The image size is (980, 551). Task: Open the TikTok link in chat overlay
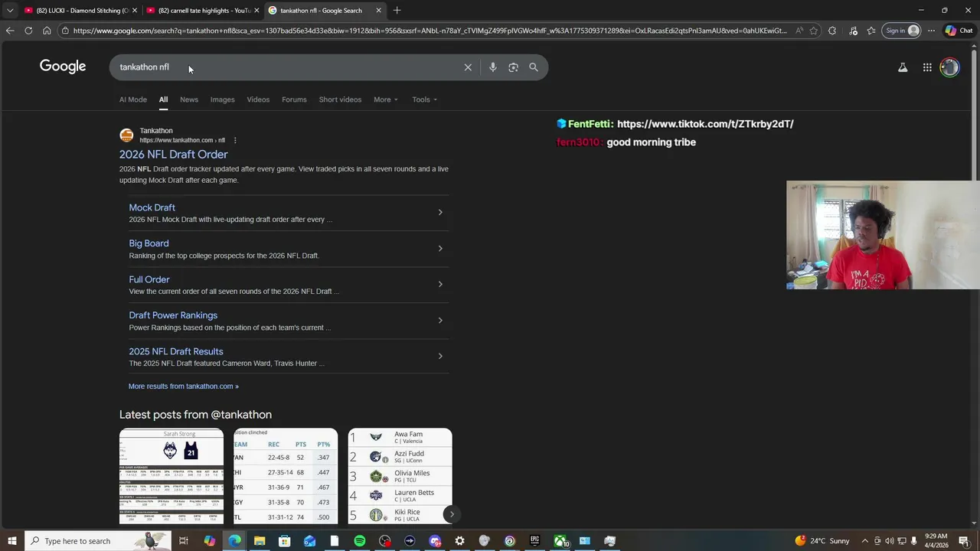[x=705, y=124]
